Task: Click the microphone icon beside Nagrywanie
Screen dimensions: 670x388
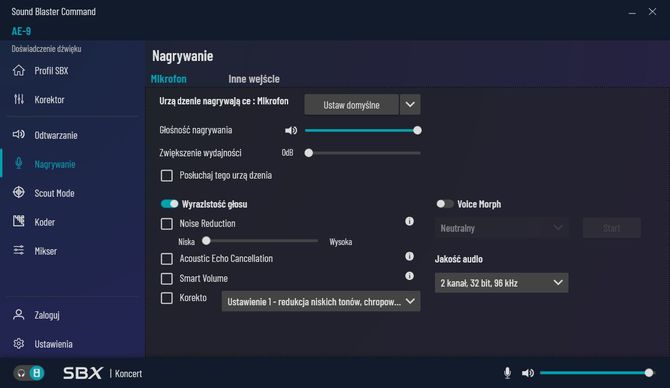Action: 19,163
